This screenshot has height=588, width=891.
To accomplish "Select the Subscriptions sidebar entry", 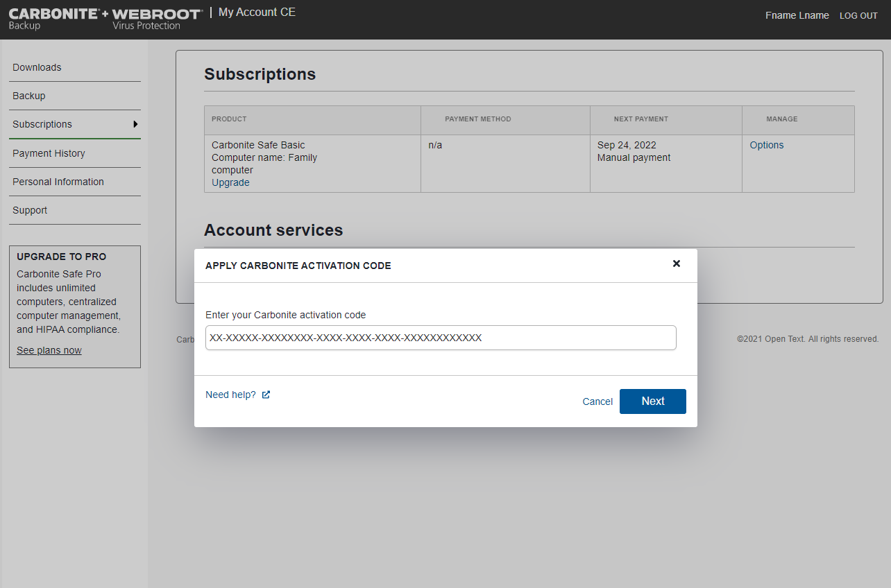I will [42, 124].
